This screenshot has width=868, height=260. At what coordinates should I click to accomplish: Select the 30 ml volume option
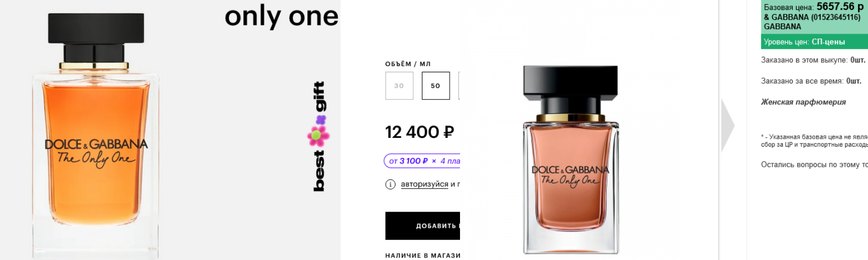(399, 86)
